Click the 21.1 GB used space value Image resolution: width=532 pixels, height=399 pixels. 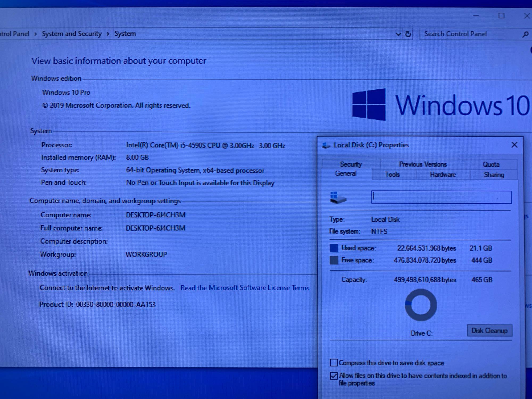(481, 248)
